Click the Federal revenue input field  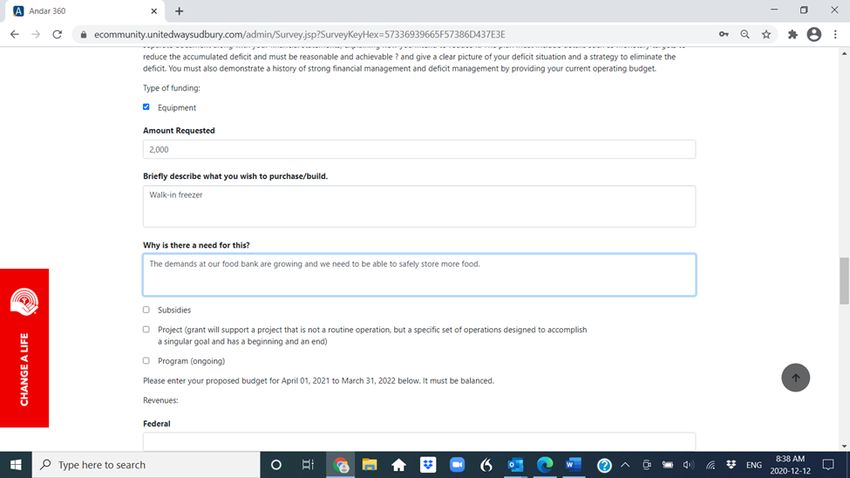pyautogui.click(x=419, y=441)
